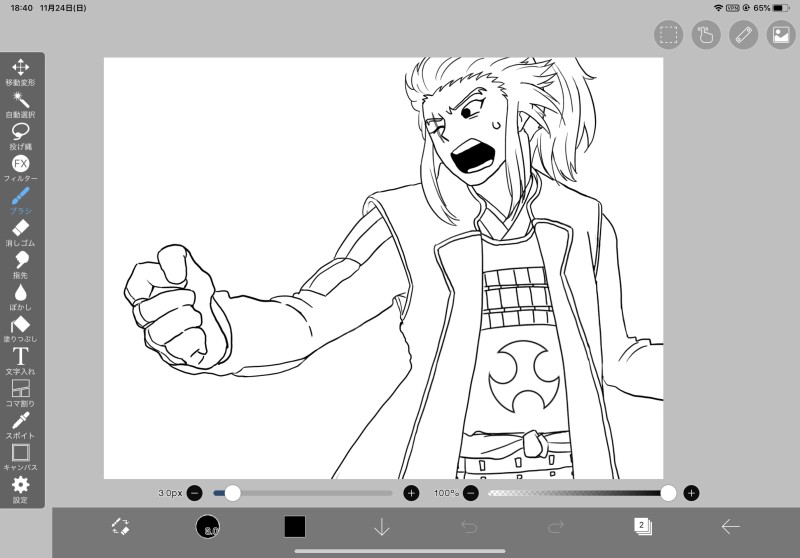Open the selection area tool at top
The image size is (800, 558).
tap(668, 35)
